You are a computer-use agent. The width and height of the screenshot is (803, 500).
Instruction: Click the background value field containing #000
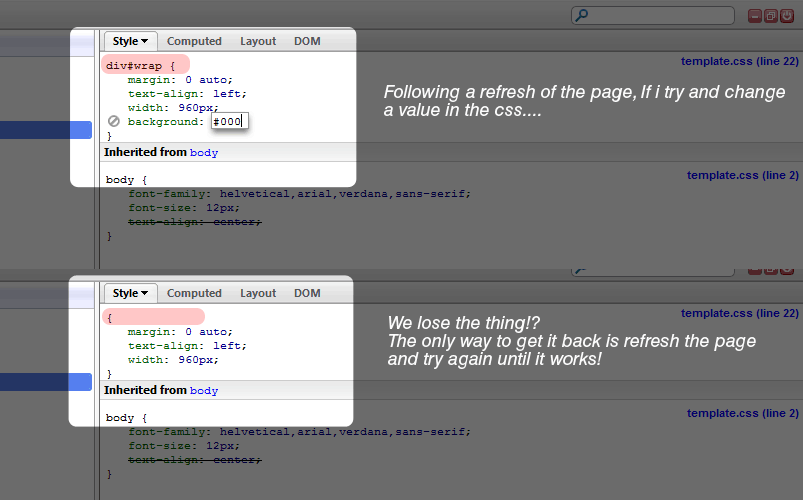coord(227,122)
